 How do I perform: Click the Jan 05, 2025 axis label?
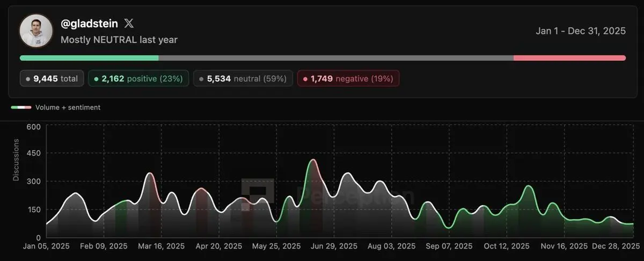pos(47,247)
